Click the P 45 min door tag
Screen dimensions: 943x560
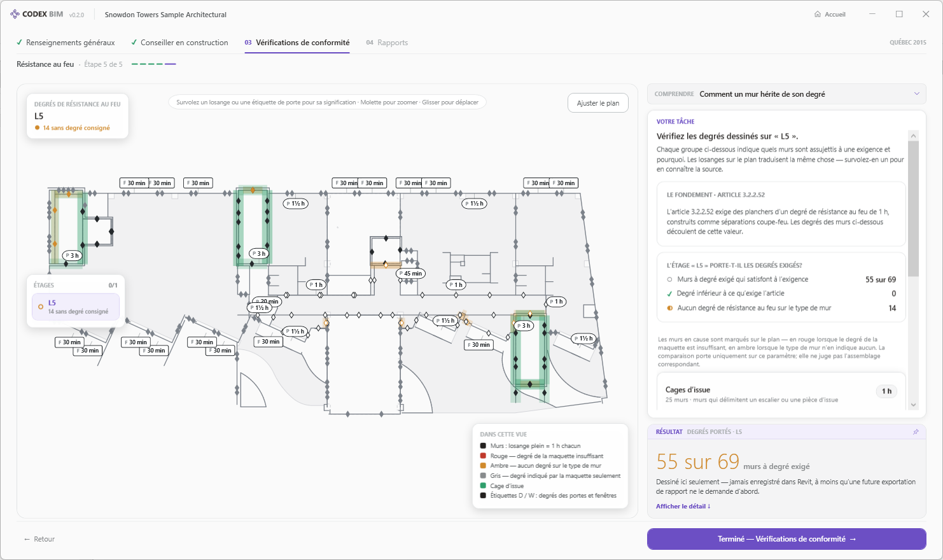click(410, 274)
